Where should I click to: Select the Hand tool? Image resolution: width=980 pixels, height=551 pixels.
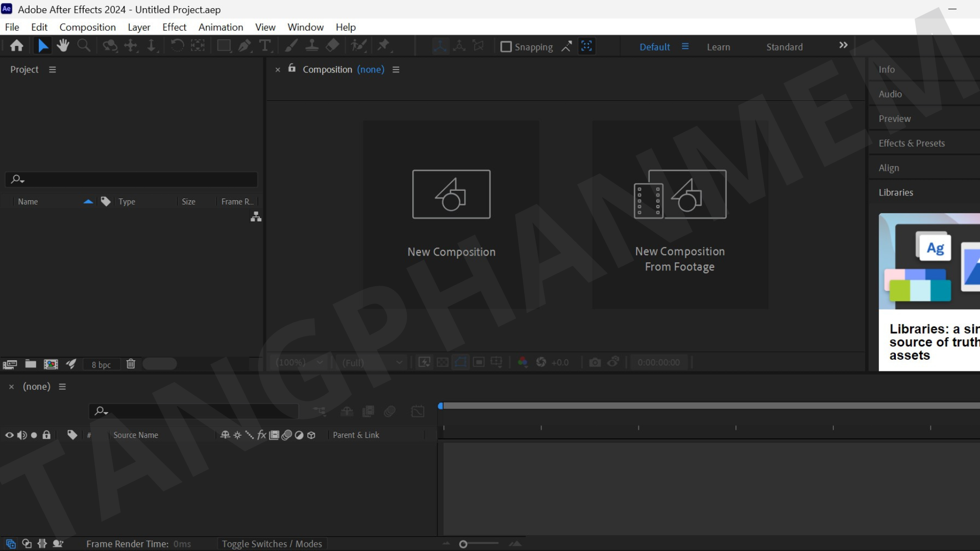pos(63,45)
